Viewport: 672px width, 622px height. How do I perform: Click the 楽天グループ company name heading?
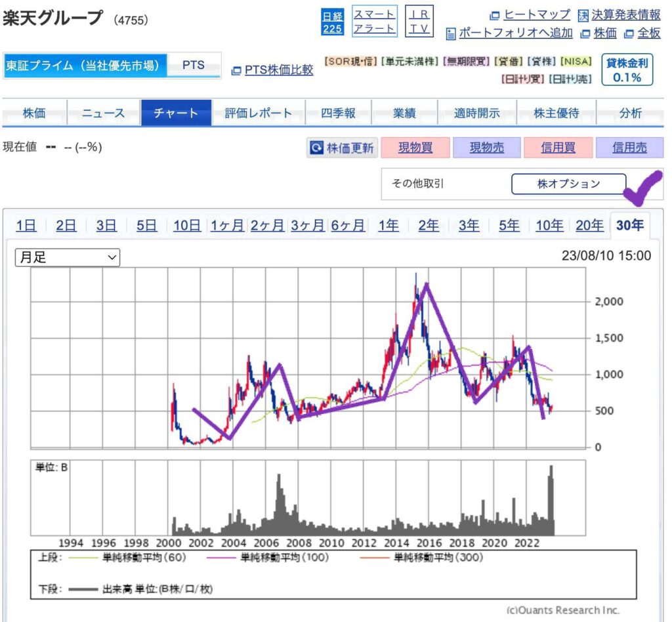point(52,18)
